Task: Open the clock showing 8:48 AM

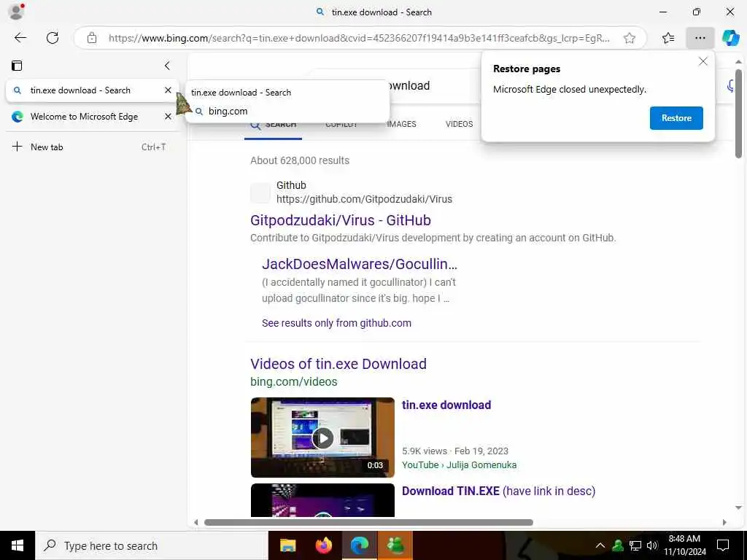Action: pos(684,545)
